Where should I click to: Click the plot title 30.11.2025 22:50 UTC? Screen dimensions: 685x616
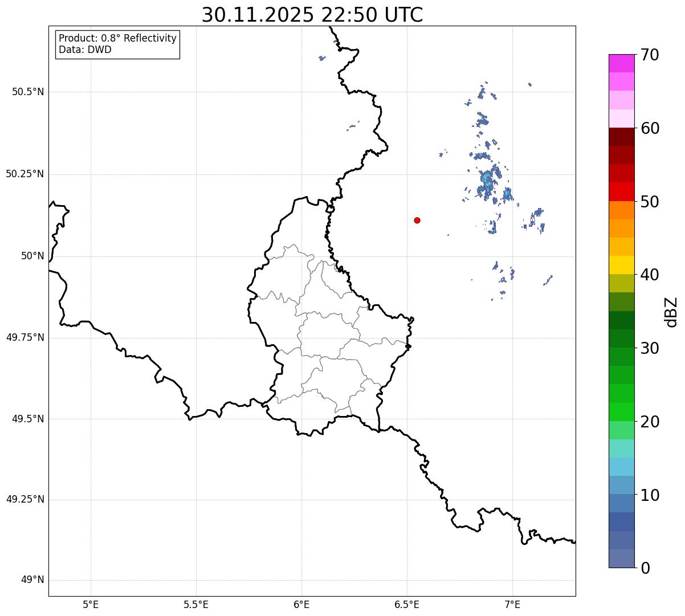pyautogui.click(x=312, y=15)
